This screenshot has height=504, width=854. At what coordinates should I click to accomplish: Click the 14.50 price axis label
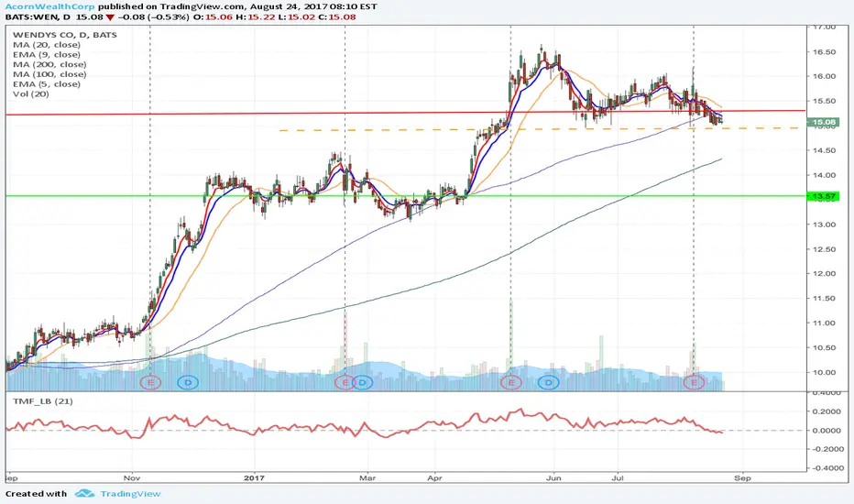[824, 150]
